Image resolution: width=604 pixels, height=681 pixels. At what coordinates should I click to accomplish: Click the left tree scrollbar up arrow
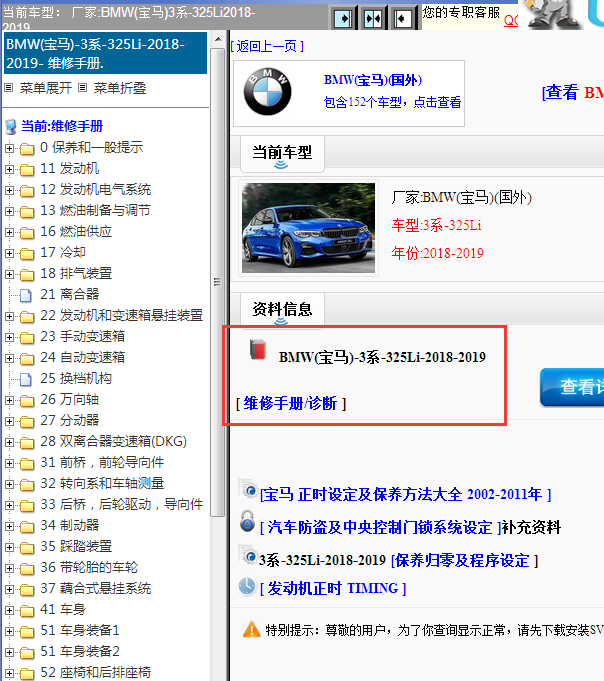[218, 40]
